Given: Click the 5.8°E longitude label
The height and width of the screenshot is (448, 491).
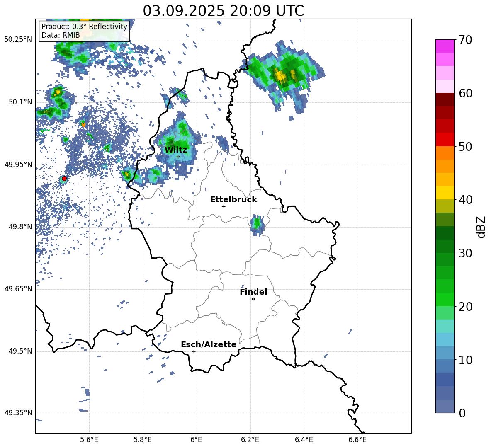Looking at the screenshot, I should 143,440.
